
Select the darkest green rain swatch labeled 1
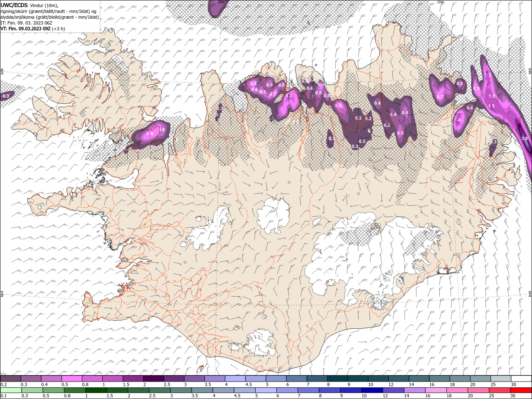pos(96,390)
